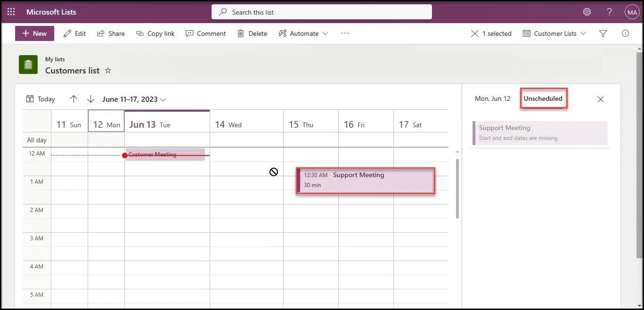Go to next week with down arrow
This screenshot has width=644, height=310.
(90, 99)
